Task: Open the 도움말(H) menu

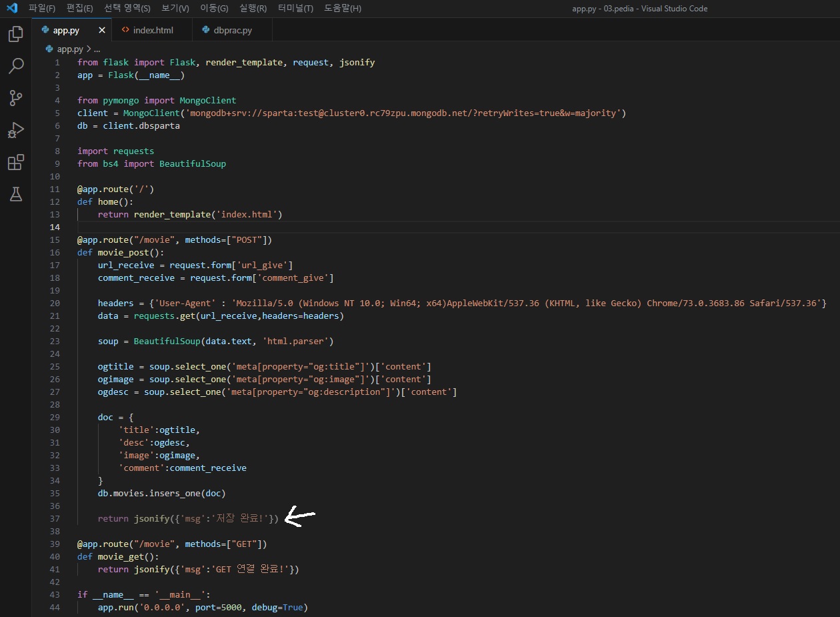Action: pos(343,9)
